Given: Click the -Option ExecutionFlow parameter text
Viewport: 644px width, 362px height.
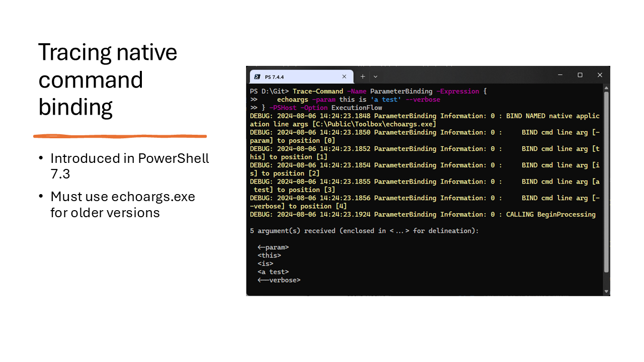Looking at the screenshot, I should tap(314, 107).
